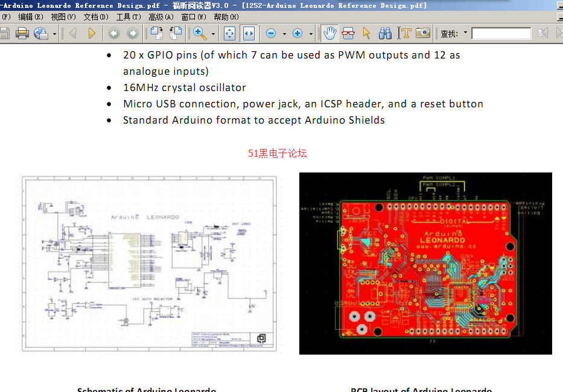This screenshot has height=392, width=563.
Task: Open the 视图(V) menu
Action: pos(63,17)
